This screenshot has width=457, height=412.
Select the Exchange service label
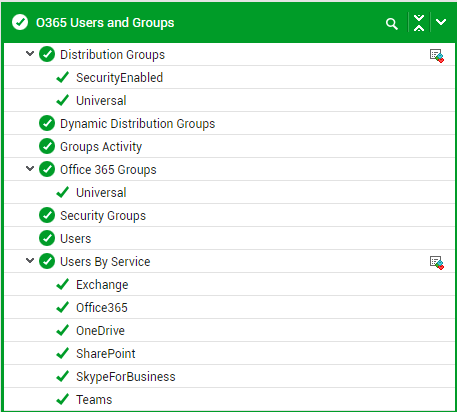102,285
